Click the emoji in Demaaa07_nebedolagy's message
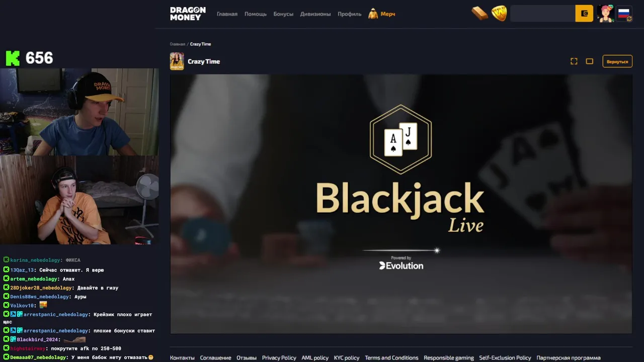Viewport: 644px width, 362px height. 150,357
